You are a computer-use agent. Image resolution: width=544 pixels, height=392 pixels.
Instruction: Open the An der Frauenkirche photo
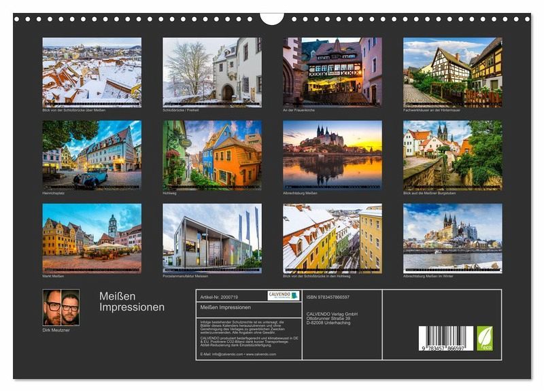coord(333,72)
